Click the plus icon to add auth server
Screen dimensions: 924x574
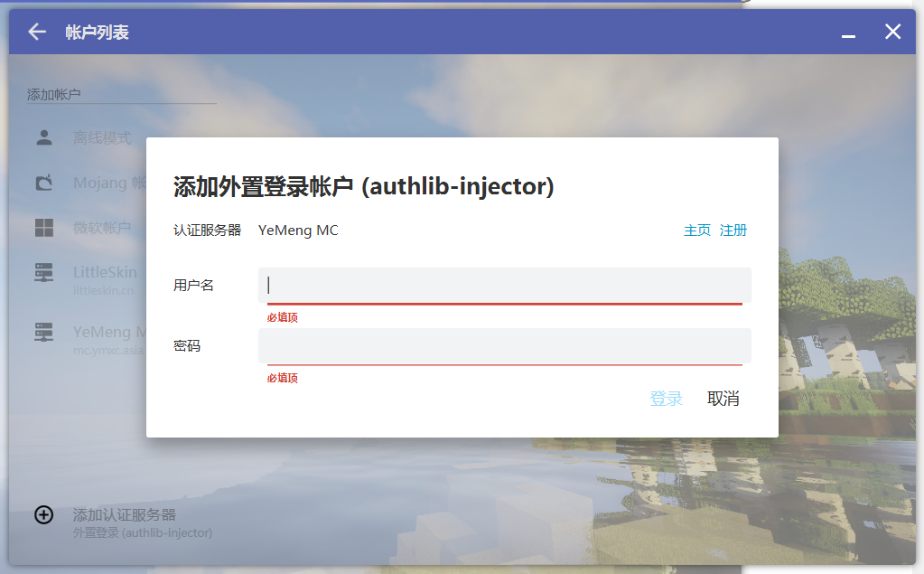point(43,514)
